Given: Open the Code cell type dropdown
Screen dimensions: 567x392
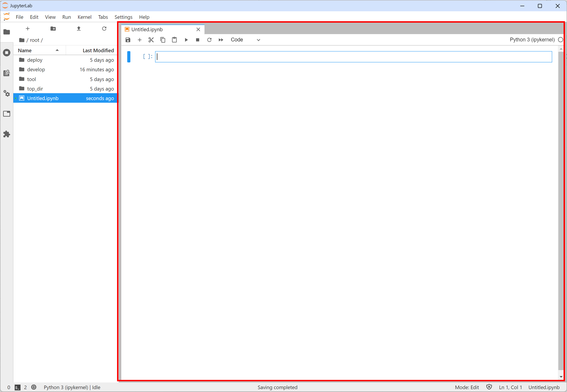Looking at the screenshot, I should click(x=245, y=40).
